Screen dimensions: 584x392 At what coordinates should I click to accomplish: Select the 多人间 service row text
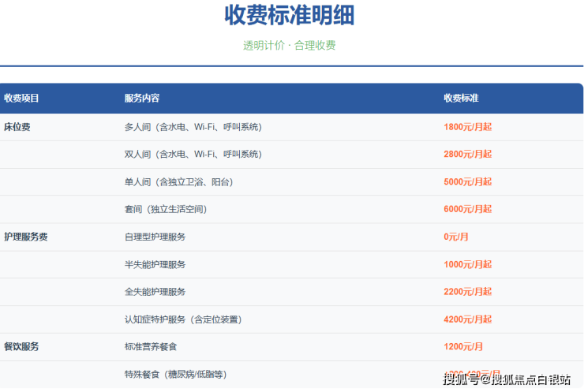(x=193, y=127)
